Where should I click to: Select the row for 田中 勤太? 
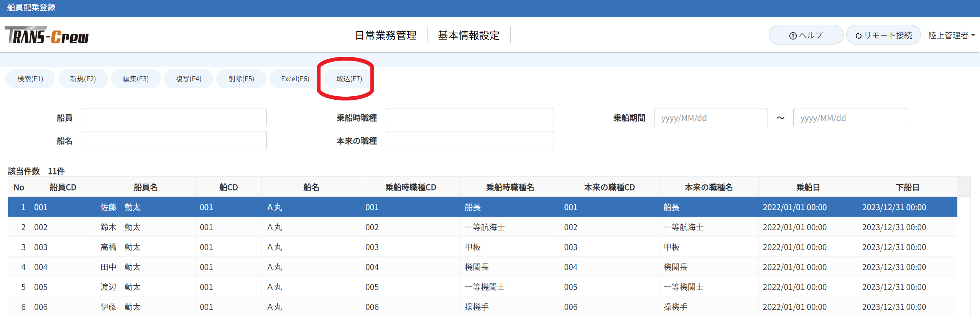(x=483, y=267)
